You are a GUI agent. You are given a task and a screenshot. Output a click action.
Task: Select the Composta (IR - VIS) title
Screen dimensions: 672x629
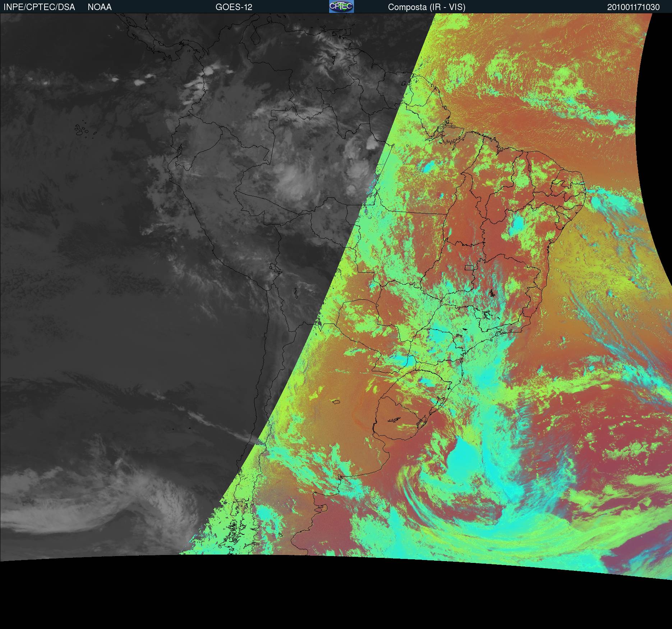[427, 7]
